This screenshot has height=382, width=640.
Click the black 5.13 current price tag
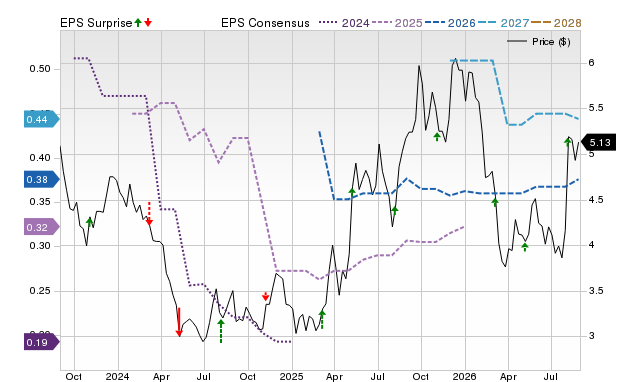click(598, 142)
